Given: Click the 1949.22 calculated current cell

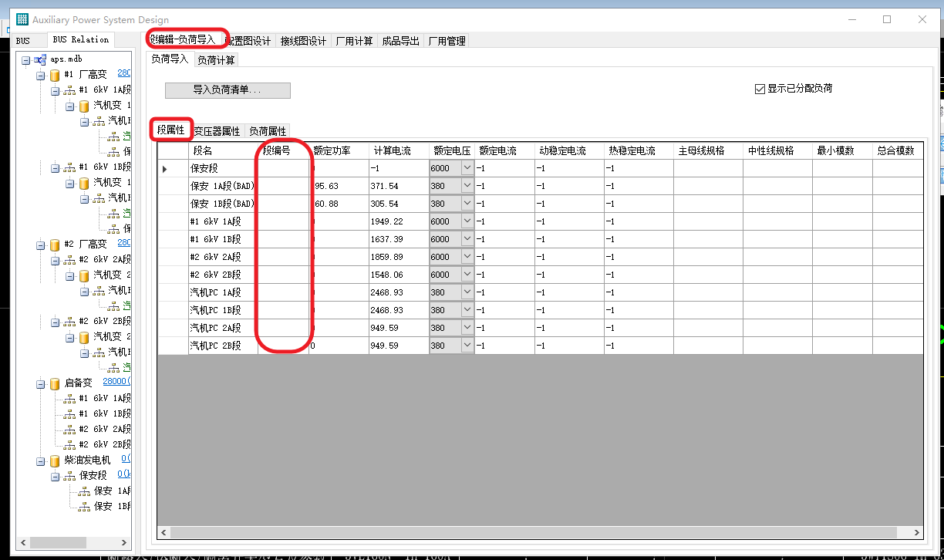Looking at the screenshot, I should click(399, 221).
